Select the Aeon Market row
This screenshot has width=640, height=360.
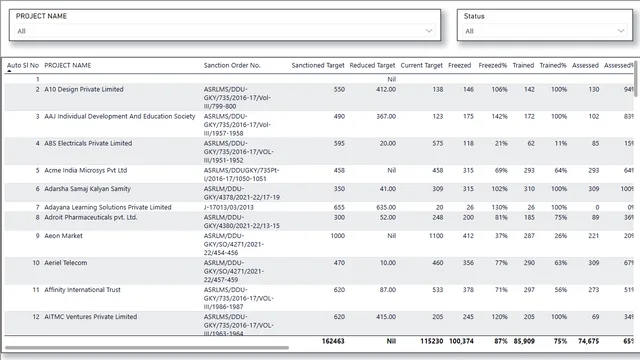coord(318,244)
